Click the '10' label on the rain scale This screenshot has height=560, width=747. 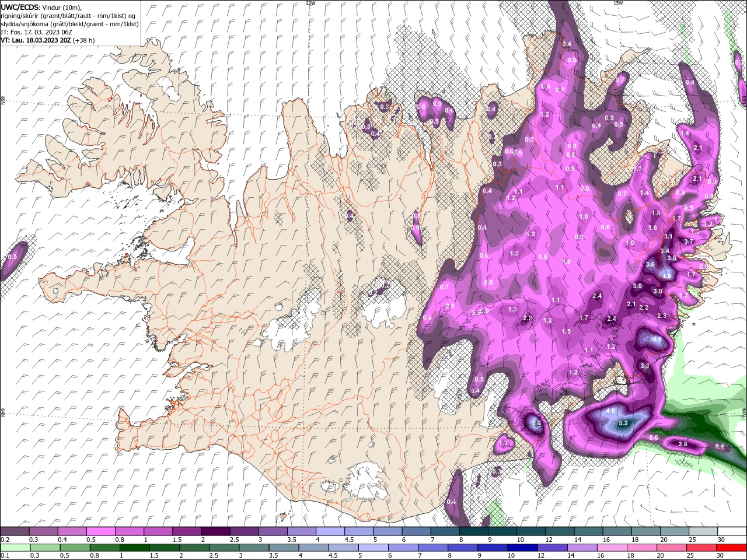511,556
